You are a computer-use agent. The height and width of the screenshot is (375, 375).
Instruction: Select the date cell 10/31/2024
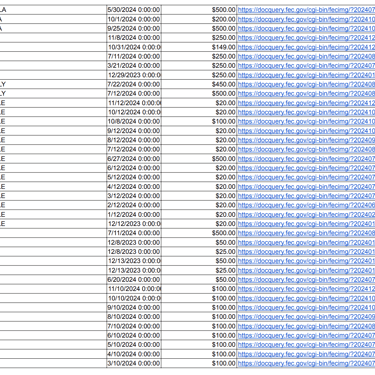pos(134,47)
